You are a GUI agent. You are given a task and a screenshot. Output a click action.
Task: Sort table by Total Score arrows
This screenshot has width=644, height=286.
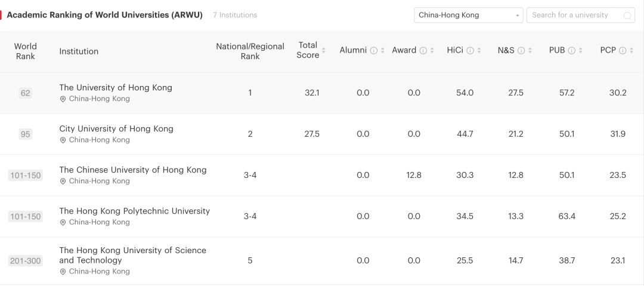click(324, 51)
